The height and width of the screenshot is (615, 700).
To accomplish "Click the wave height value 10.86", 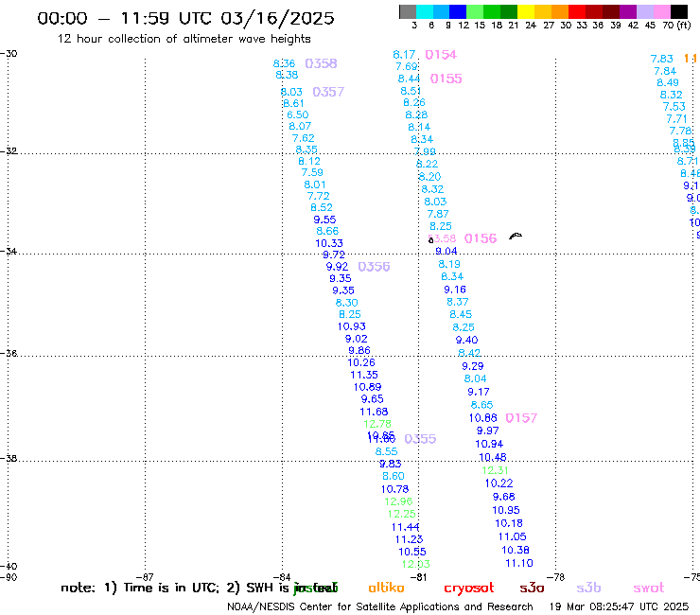I will (x=482, y=418).
